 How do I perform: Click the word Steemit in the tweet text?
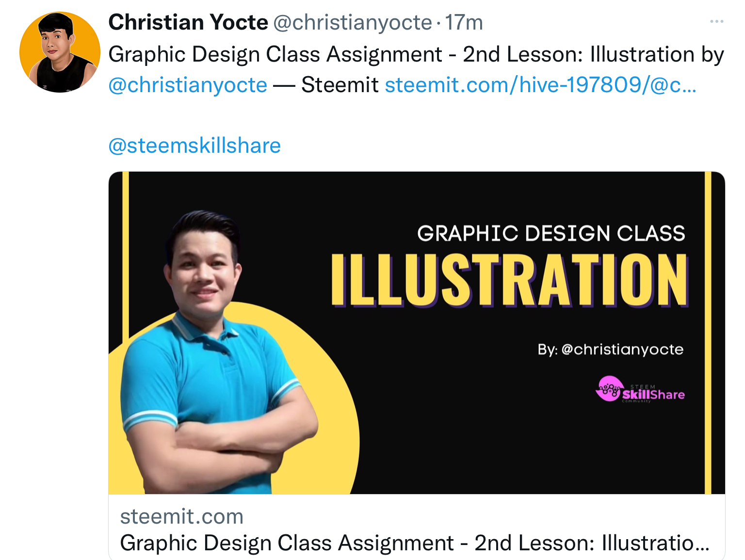(x=340, y=85)
